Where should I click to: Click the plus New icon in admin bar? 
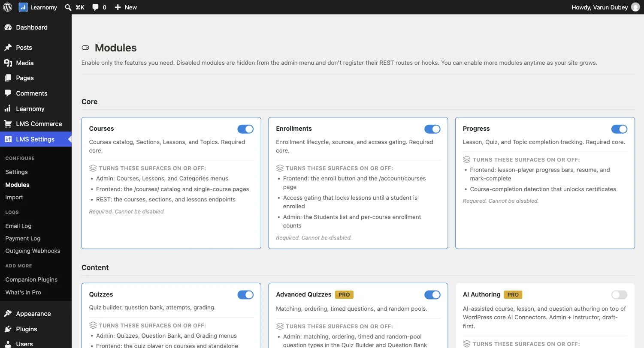(x=118, y=7)
